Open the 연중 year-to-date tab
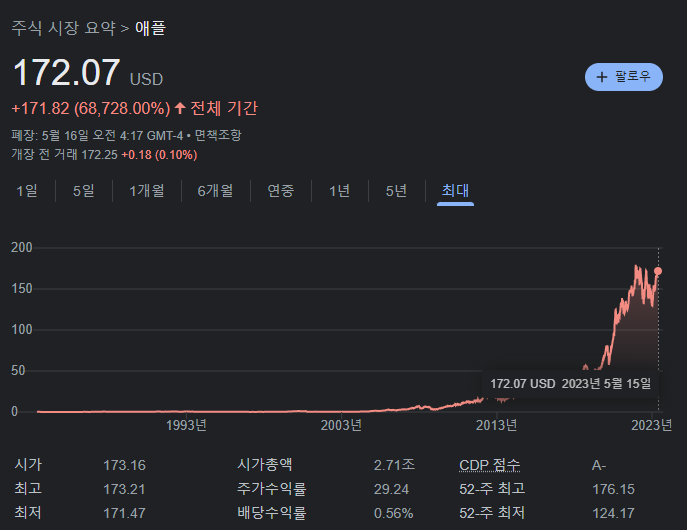This screenshot has width=687, height=530. [280, 191]
